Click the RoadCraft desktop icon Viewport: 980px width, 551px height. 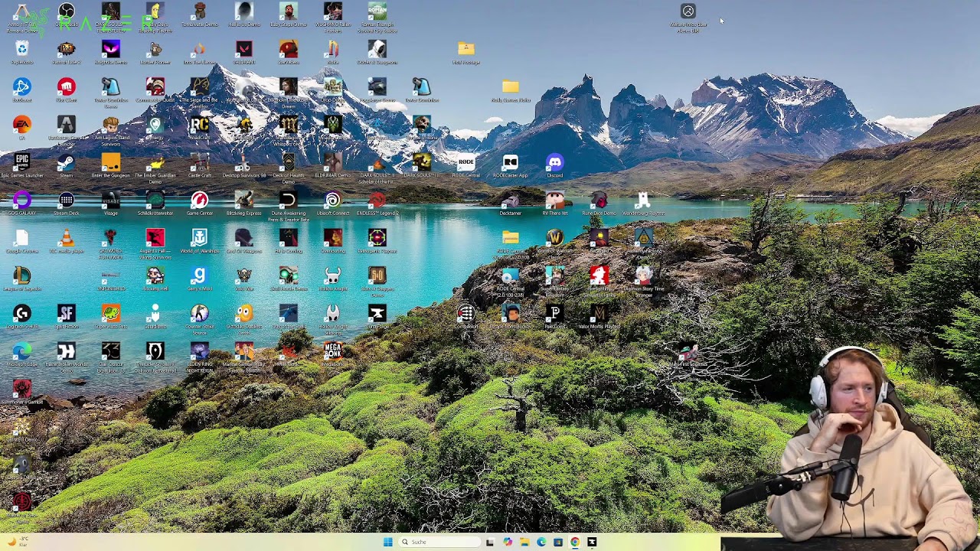click(x=200, y=124)
